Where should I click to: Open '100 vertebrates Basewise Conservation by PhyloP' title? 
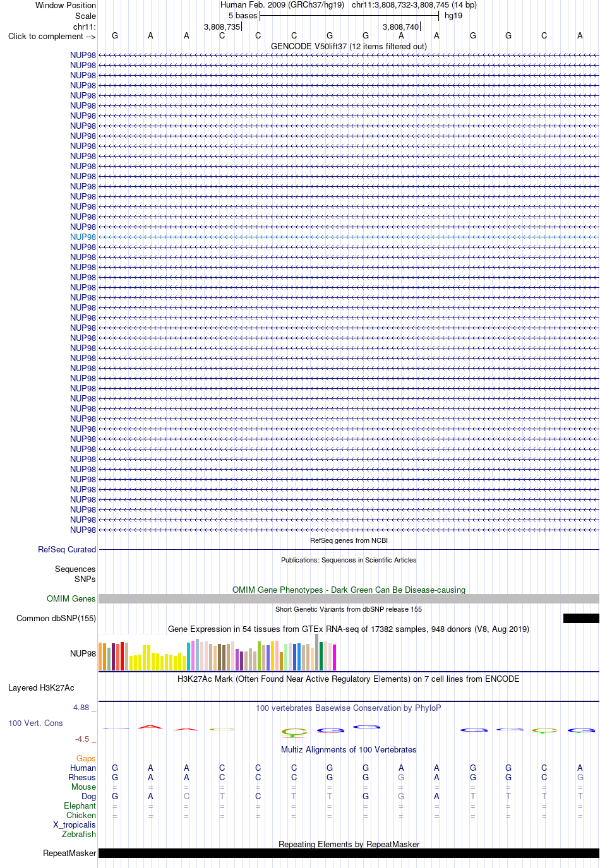pyautogui.click(x=349, y=708)
